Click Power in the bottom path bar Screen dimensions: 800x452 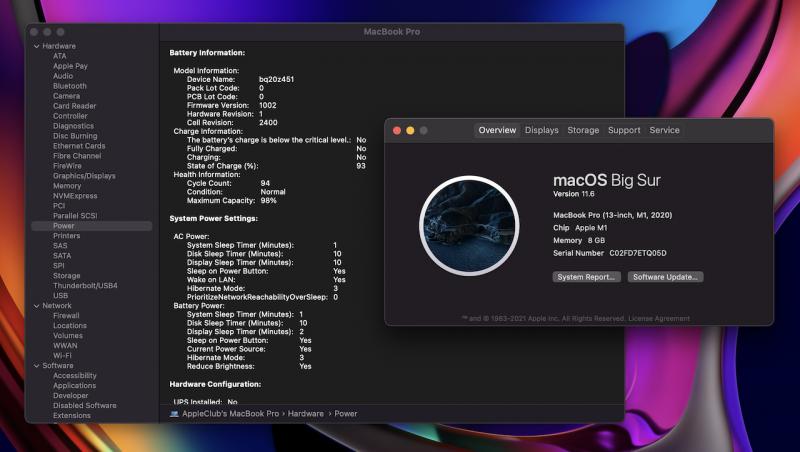click(x=346, y=414)
